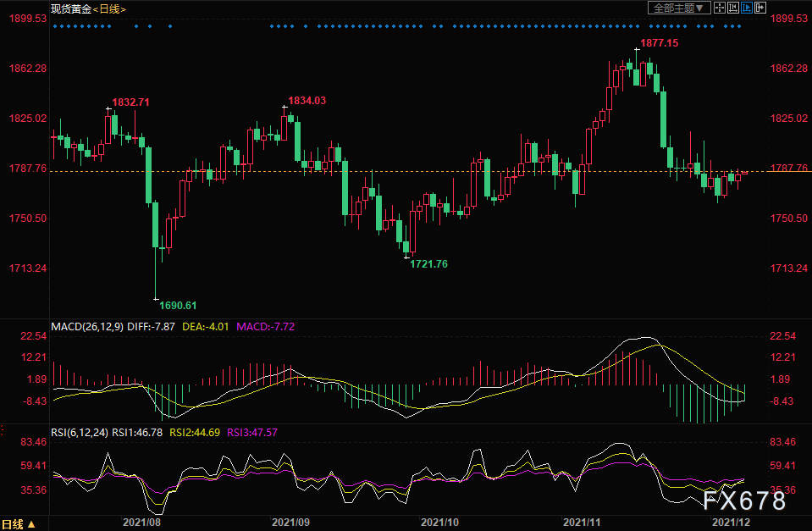Click the 2021/08 date marker

141,523
